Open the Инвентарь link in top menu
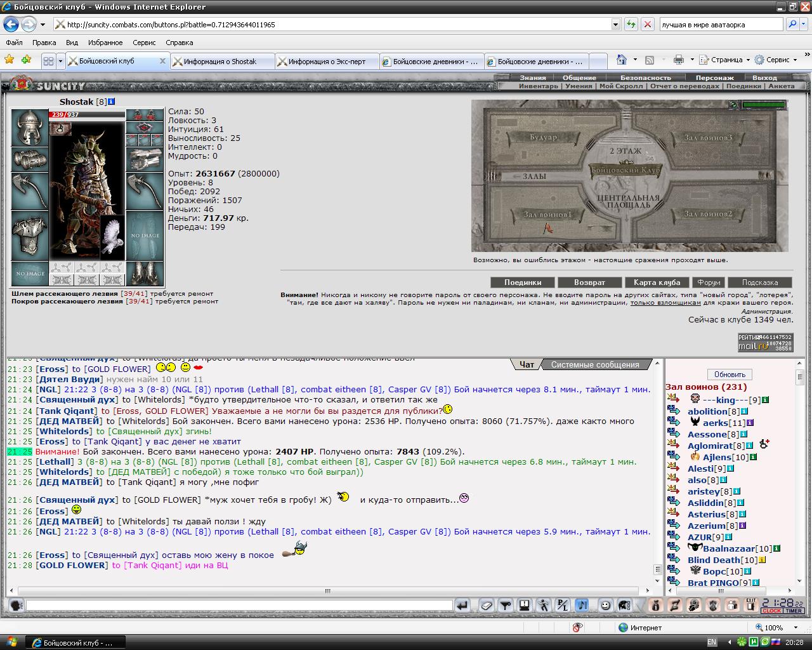Screen dimensions: 812x650 tap(539, 86)
